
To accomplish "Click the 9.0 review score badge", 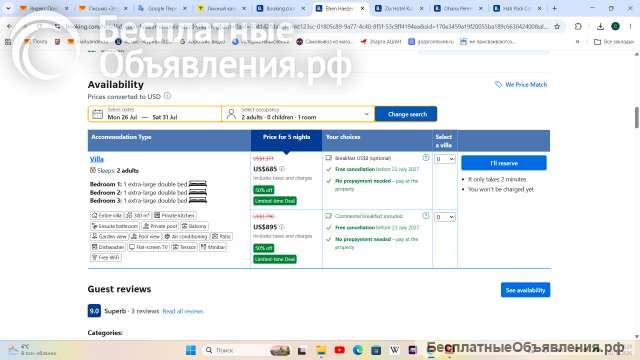I will [94, 311].
